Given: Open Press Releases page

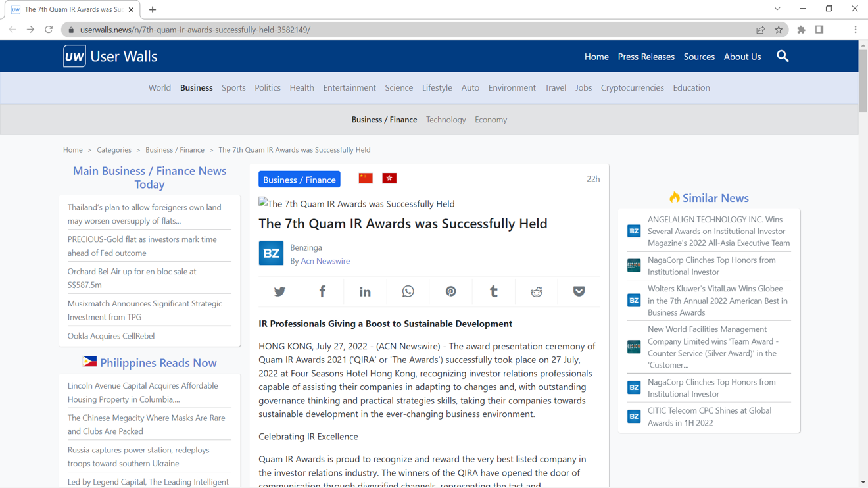Looking at the screenshot, I should 646,57.
